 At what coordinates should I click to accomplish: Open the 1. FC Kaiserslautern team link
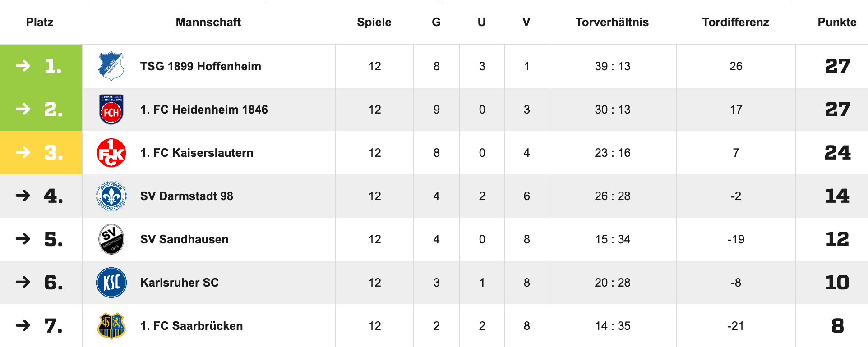pos(197,153)
